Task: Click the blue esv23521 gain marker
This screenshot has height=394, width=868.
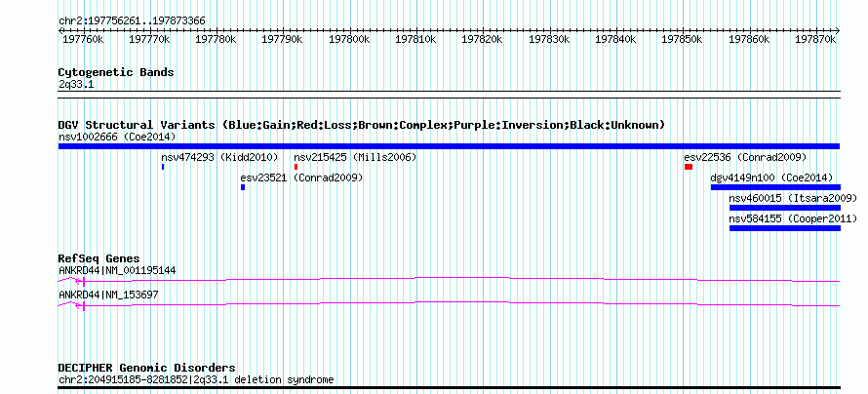Action: click(243, 187)
